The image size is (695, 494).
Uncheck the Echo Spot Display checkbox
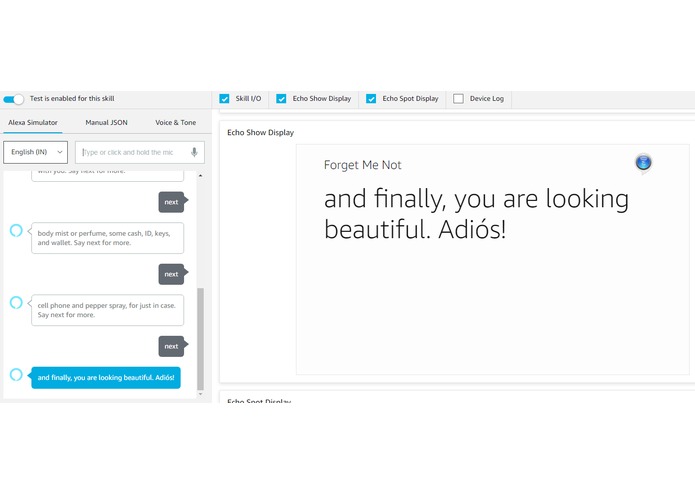[371, 98]
